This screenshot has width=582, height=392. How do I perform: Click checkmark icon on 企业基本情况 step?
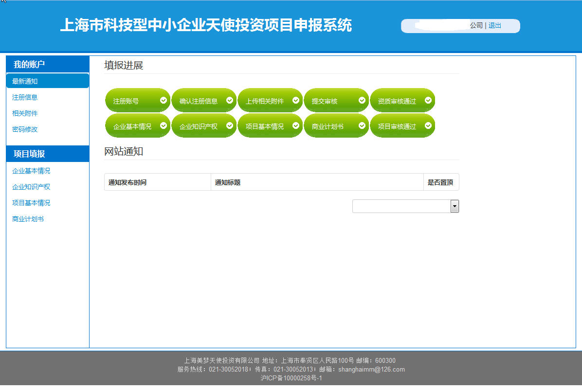[x=164, y=125]
